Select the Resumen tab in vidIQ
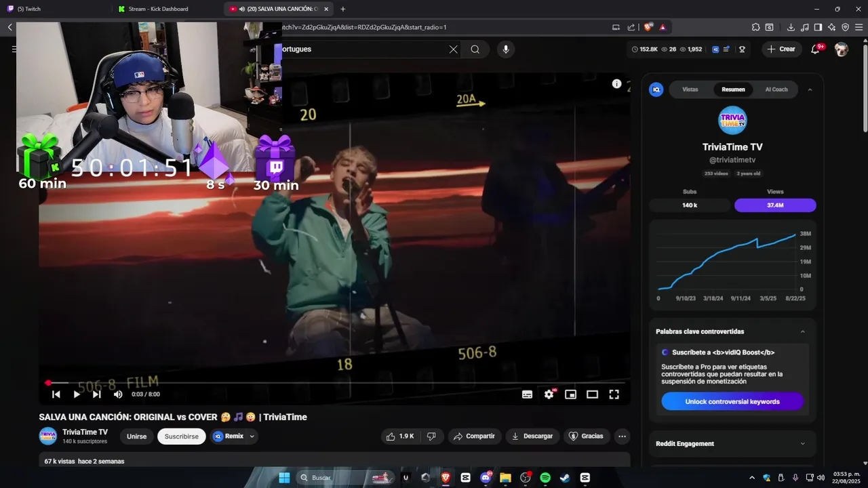This screenshot has height=488, width=868. pyautogui.click(x=733, y=89)
